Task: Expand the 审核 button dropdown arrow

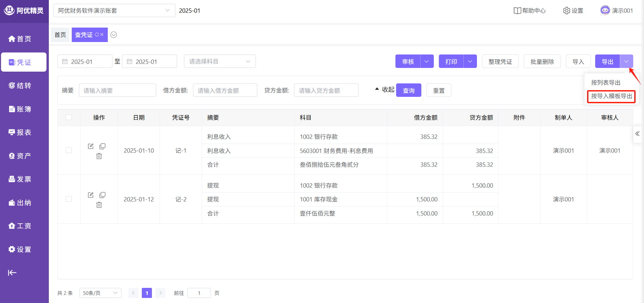Action: pos(427,62)
